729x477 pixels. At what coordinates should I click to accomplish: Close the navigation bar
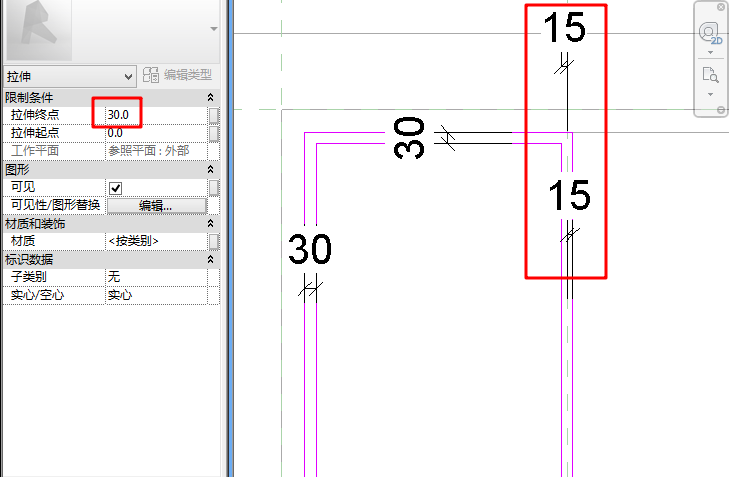click(x=721, y=7)
